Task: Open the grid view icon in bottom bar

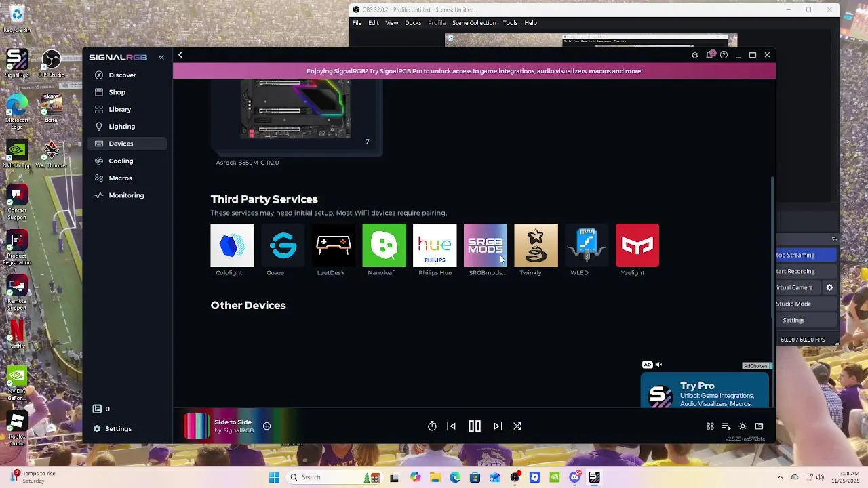Action: point(710,426)
